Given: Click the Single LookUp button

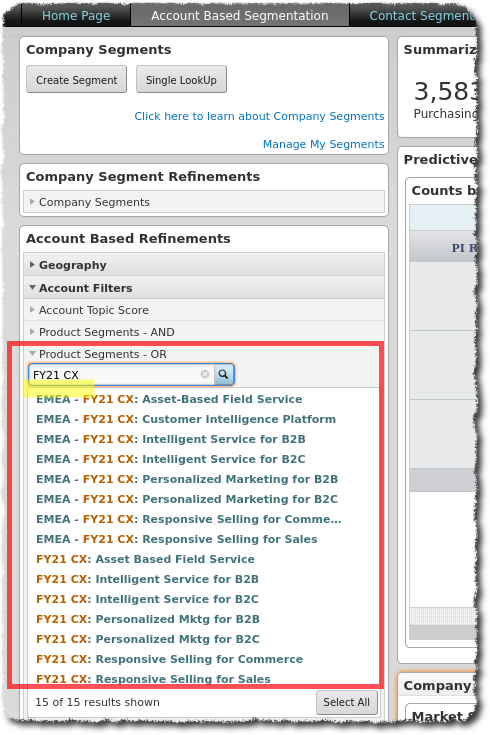Looking at the screenshot, I should tap(181, 80).
